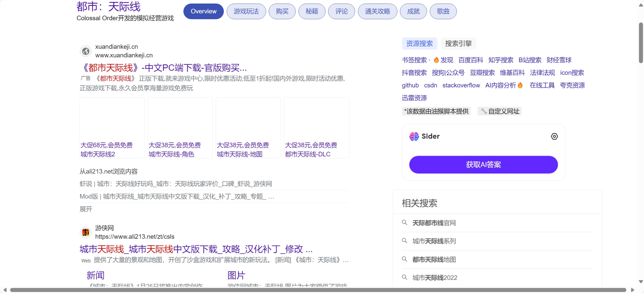
Task: Open Mod版 | 城市天际线 link
Action: pos(177,197)
